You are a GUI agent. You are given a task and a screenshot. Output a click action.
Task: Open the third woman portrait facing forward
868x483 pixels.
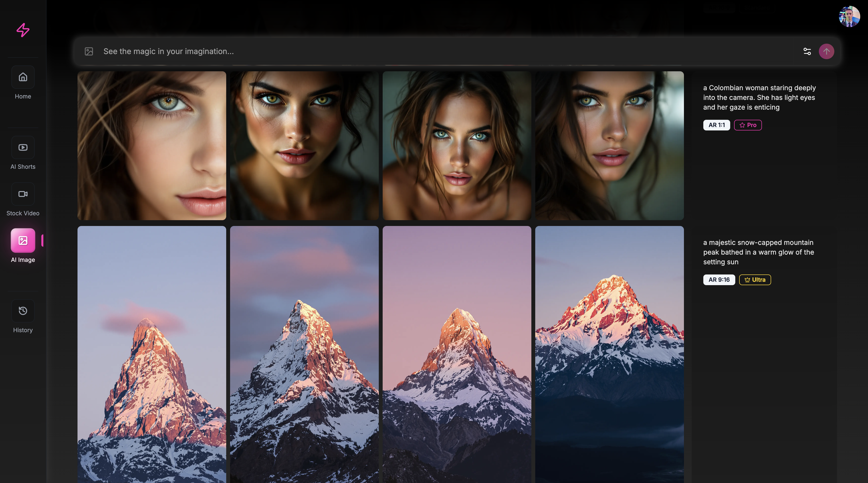pyautogui.click(x=457, y=146)
